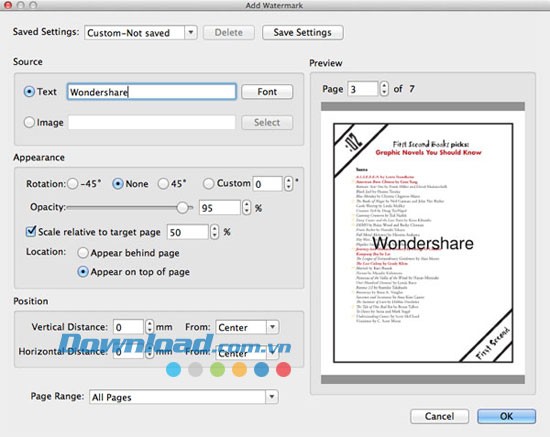The height and width of the screenshot is (437, 550).
Task: Select the Image source radio button
Action: coord(29,122)
